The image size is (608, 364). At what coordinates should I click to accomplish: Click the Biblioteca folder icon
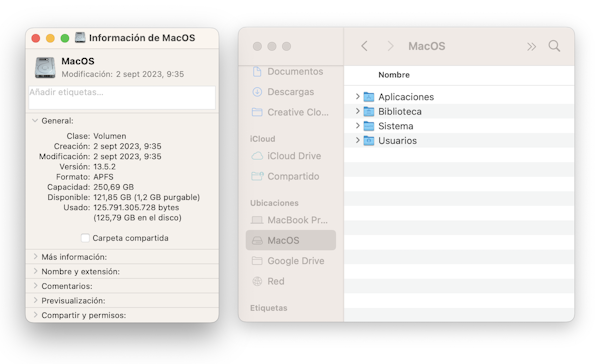[369, 112]
